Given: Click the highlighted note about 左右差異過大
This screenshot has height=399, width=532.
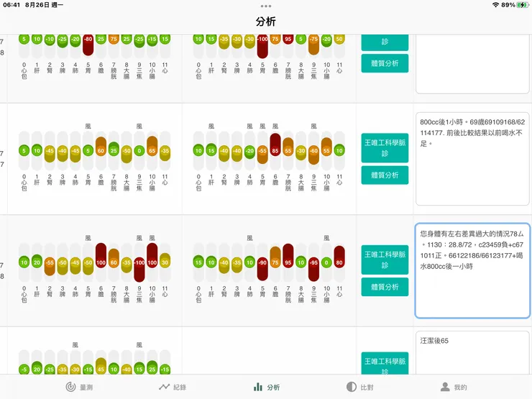Looking at the screenshot, I should 472,270.
